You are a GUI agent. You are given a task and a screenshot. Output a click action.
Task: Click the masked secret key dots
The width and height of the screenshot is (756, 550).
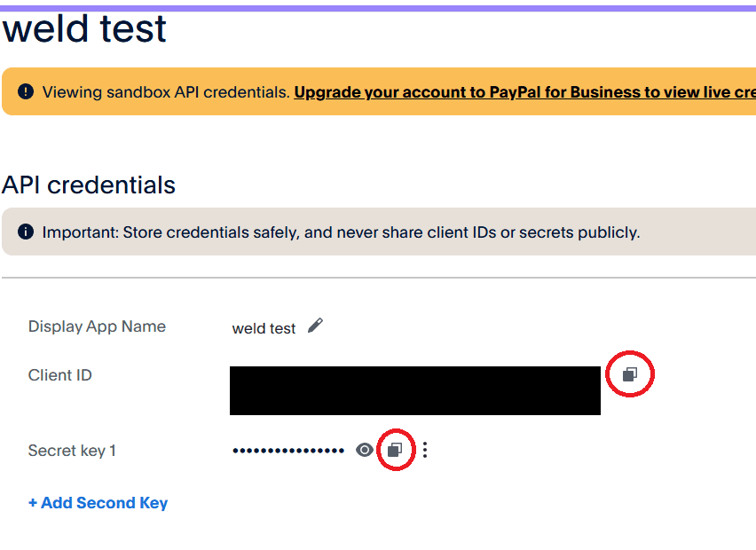[288, 450]
